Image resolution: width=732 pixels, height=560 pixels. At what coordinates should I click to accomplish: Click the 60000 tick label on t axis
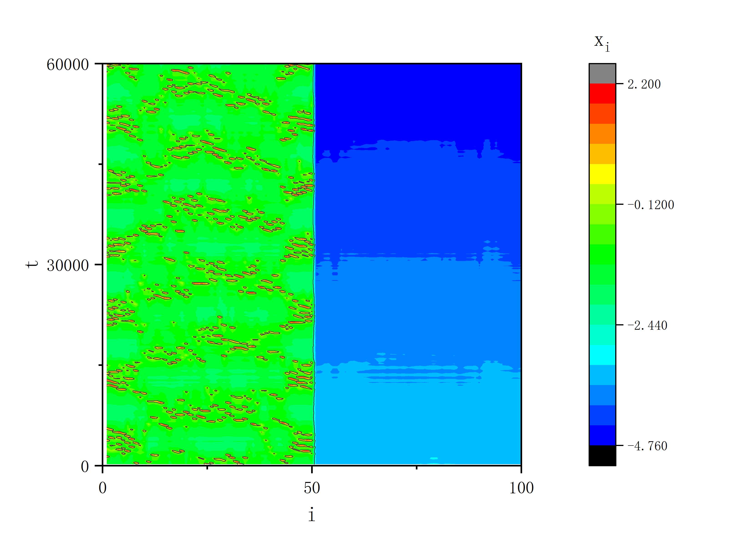tap(68, 65)
